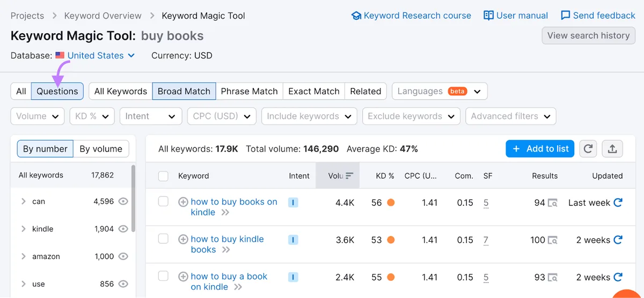Tick the select-all checkbox in table header
Image resolution: width=644 pixels, height=298 pixels.
tap(164, 176)
